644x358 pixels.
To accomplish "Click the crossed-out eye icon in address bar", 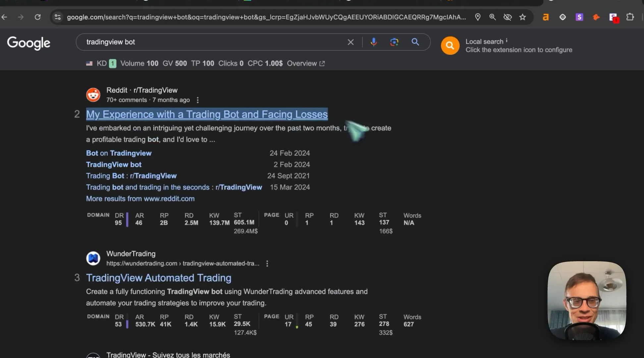I will pos(508,17).
